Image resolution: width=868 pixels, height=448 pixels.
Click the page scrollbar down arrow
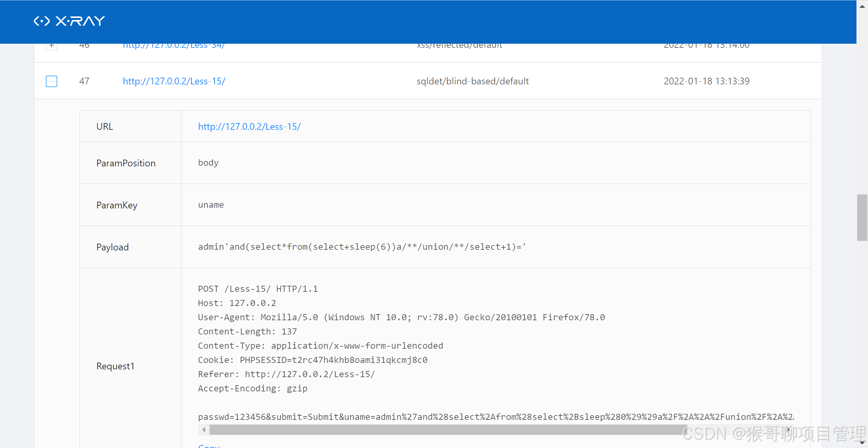point(862,443)
